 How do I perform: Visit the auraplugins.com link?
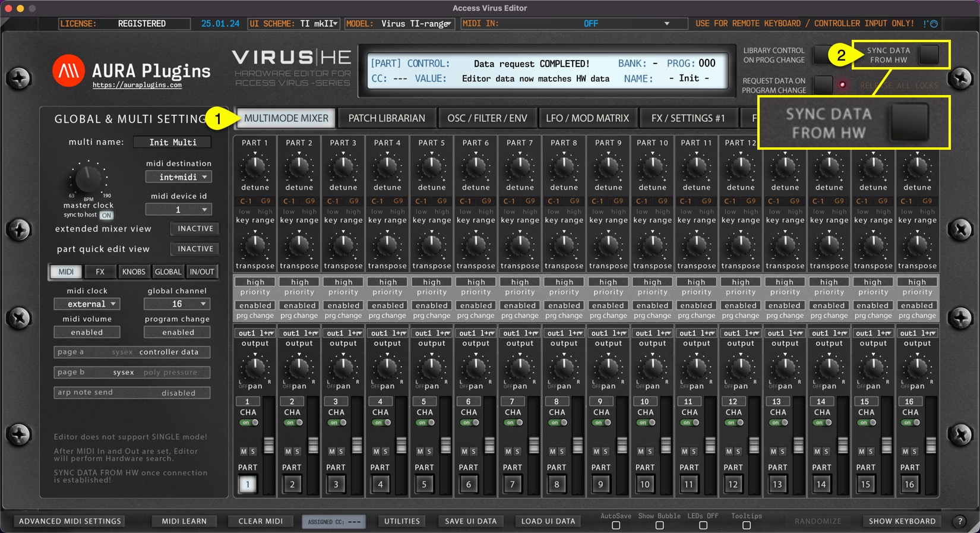tap(137, 85)
